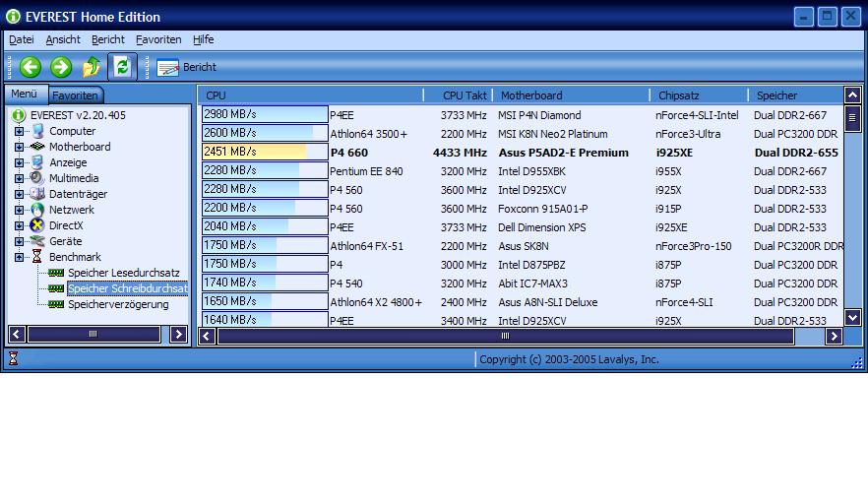
Task: Sort by the CPU column header
Action: (311, 95)
